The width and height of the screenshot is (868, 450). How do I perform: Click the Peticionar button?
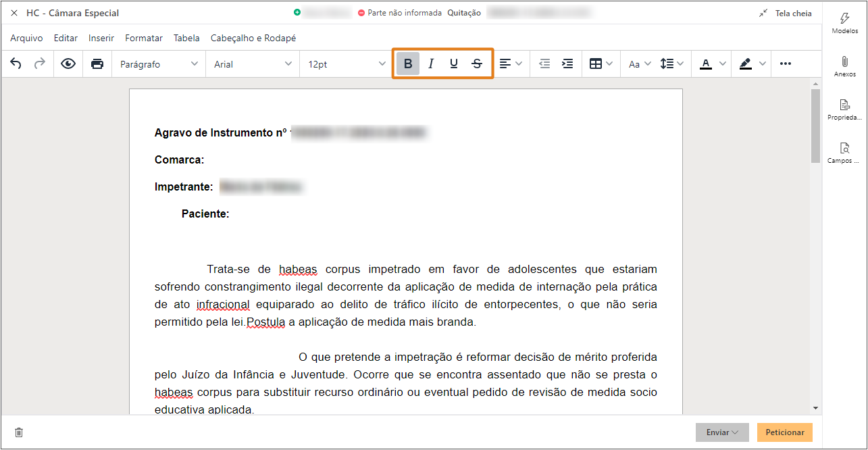[x=784, y=432]
